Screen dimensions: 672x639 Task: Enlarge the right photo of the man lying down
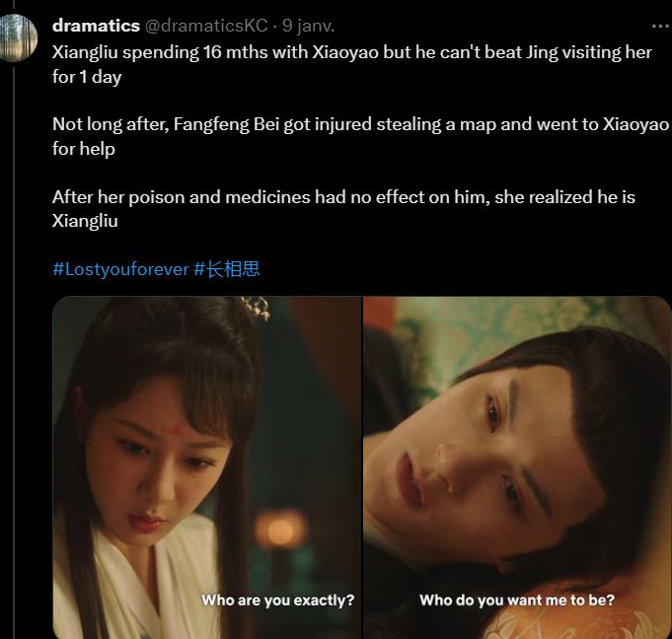pos(517,467)
